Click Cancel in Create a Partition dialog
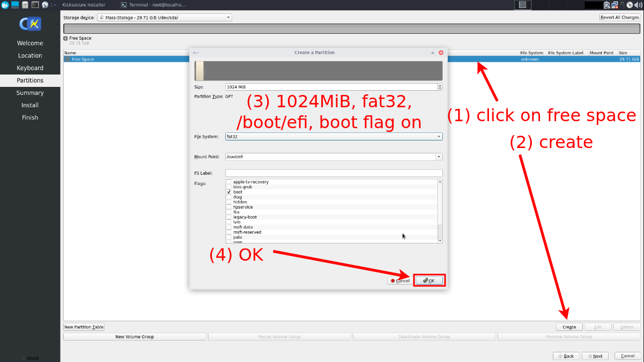644x362 pixels. tap(400, 280)
